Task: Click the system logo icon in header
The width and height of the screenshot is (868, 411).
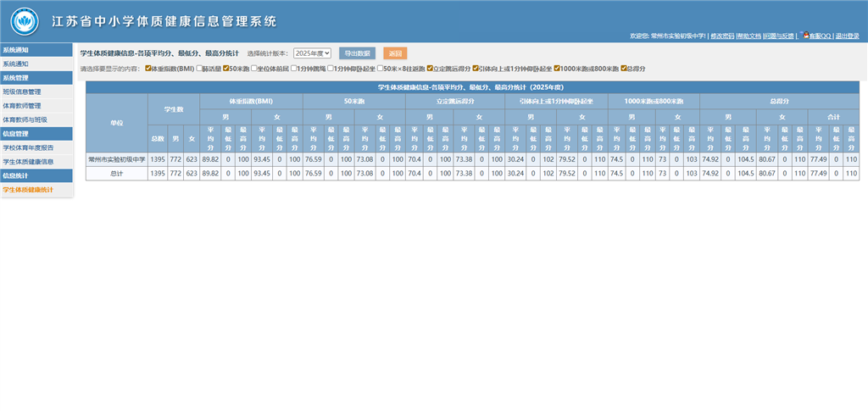Action: click(x=24, y=19)
